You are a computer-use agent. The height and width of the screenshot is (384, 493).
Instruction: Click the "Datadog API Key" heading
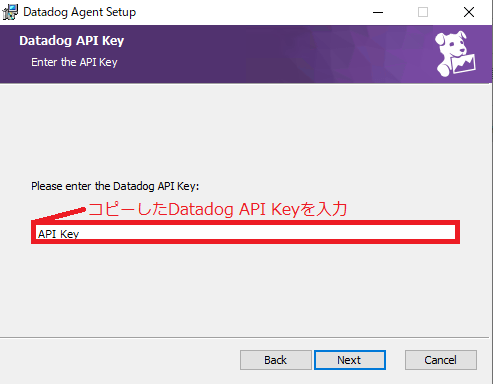[x=71, y=41]
